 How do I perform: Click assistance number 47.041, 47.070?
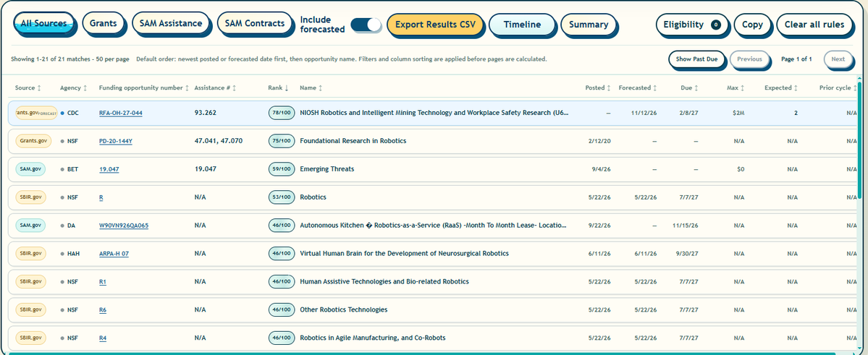[x=219, y=141]
